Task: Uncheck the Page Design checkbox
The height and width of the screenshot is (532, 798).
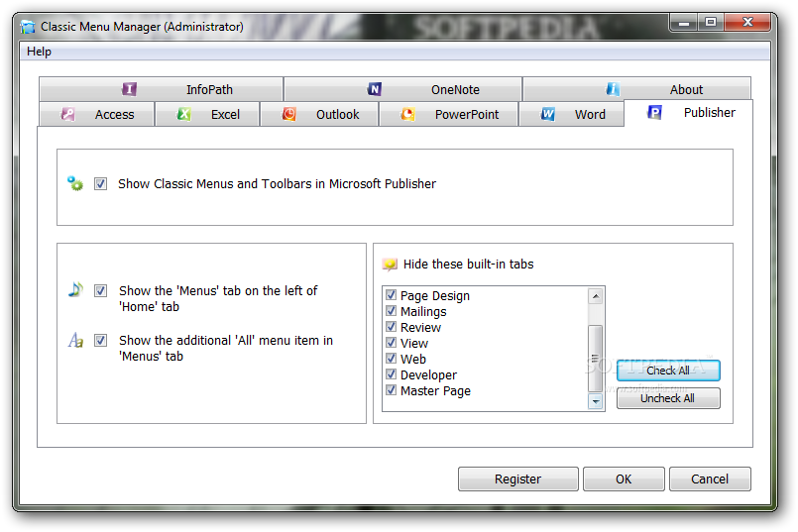Action: coord(391,295)
